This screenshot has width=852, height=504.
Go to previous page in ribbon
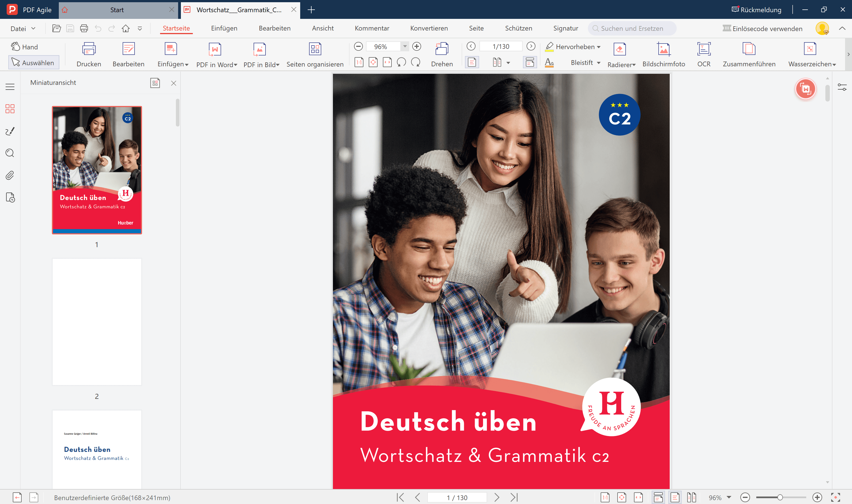coord(471,46)
